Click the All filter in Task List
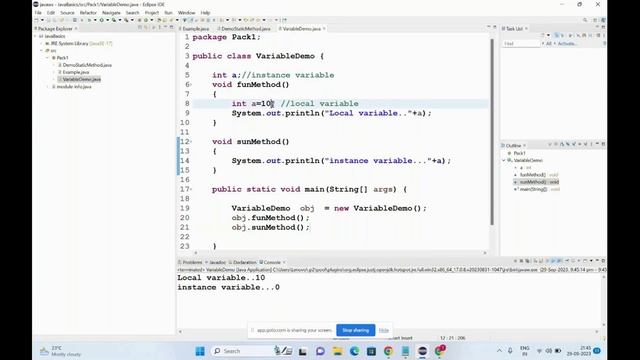 pos(549,44)
